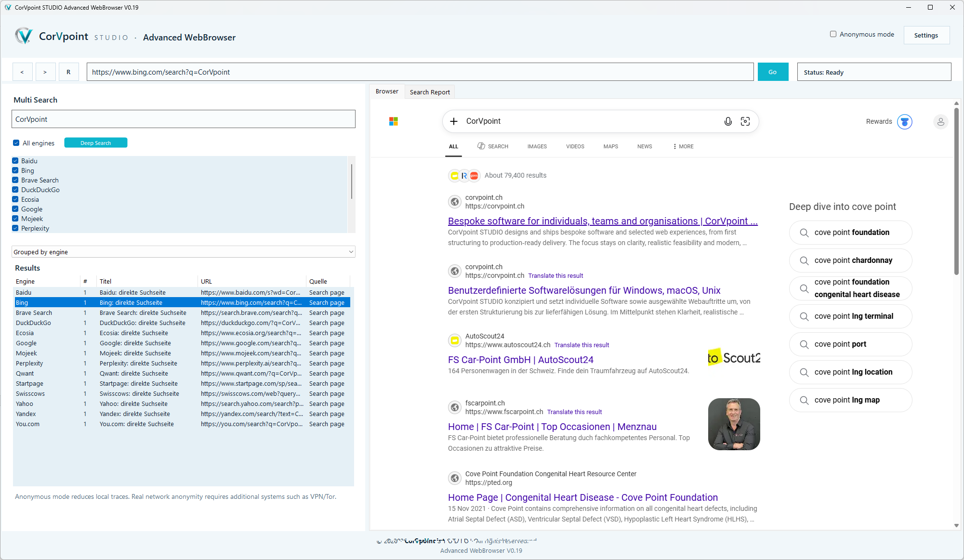This screenshot has height=560, width=964.
Task: Click cove point lng terminal suggestion
Action: pos(850,316)
